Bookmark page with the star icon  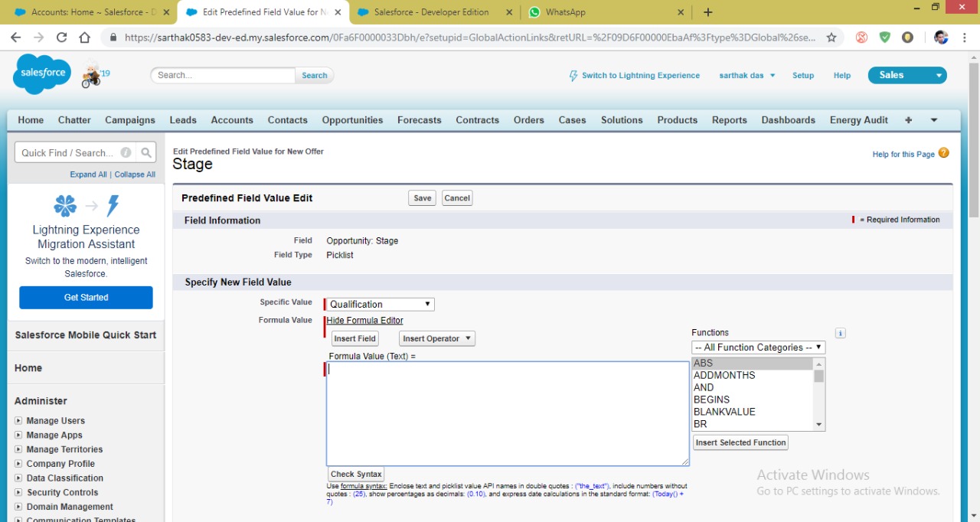[x=831, y=37]
